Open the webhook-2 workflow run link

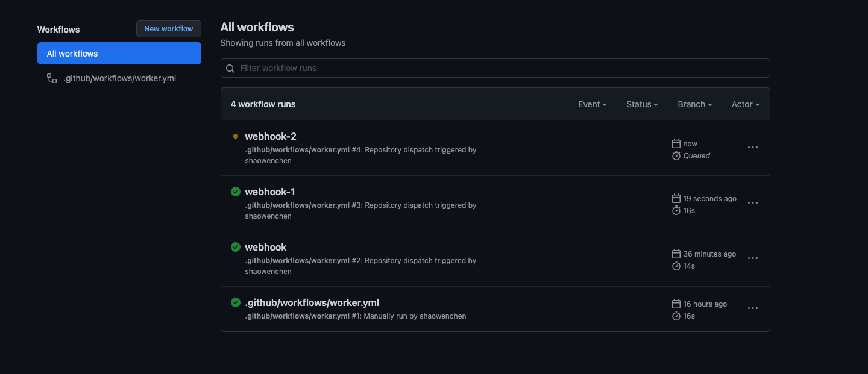(x=271, y=137)
